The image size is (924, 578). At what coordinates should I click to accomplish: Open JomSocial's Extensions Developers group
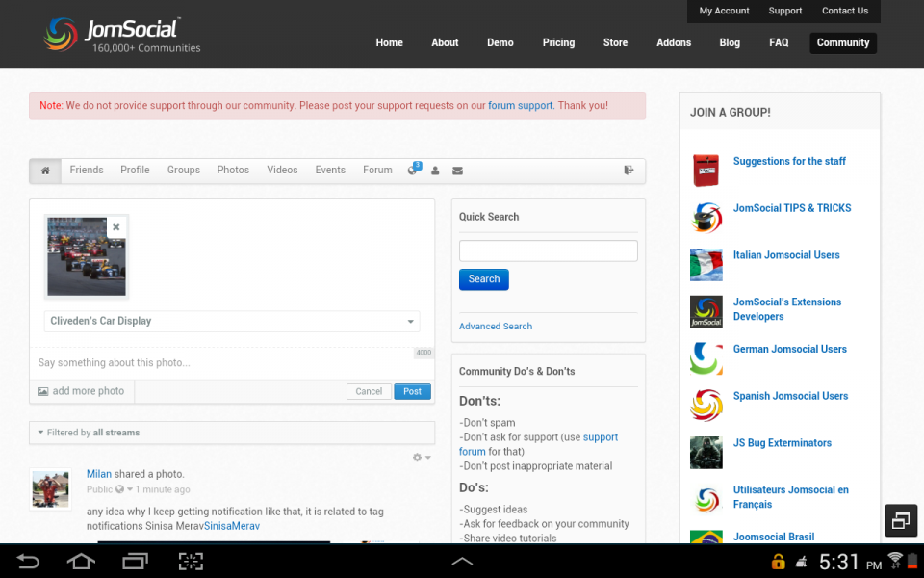(x=786, y=309)
